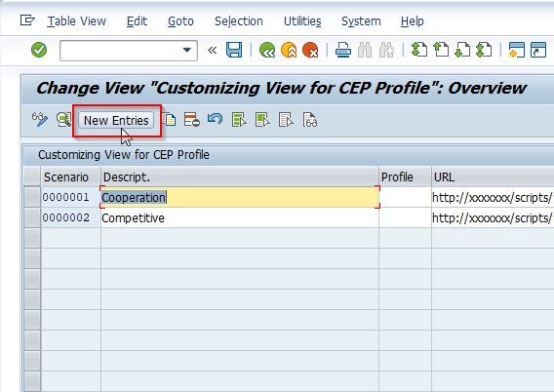Click the red Cancel icon
This screenshot has width=554, height=392.
coord(310,50)
